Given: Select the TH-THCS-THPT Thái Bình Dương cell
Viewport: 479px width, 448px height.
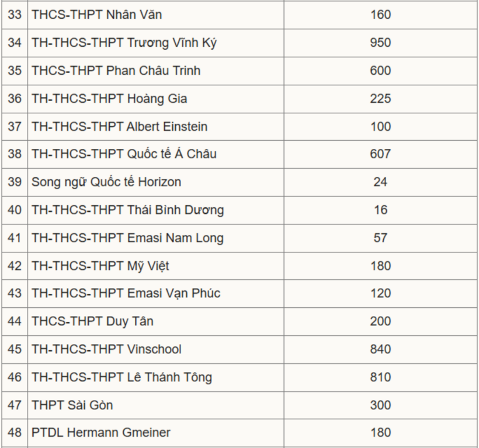Looking at the screenshot, I should click(x=127, y=210).
